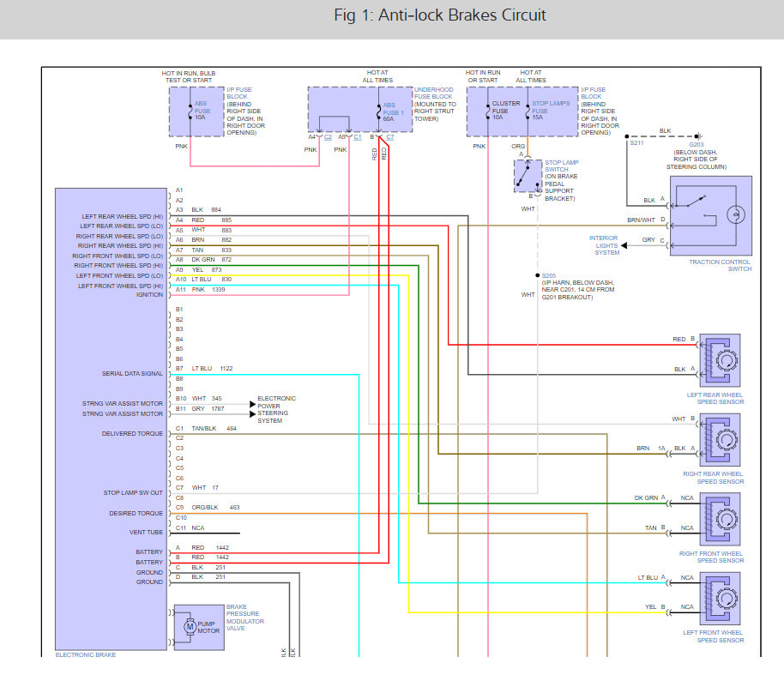Click the figure title 'Anti-lock Brakes Circuit'

[461, 15]
